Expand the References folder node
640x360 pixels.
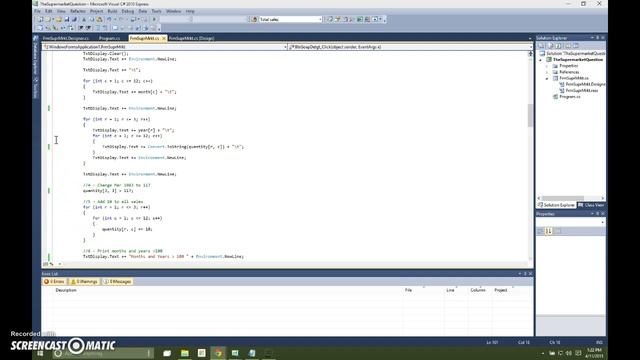547,72
